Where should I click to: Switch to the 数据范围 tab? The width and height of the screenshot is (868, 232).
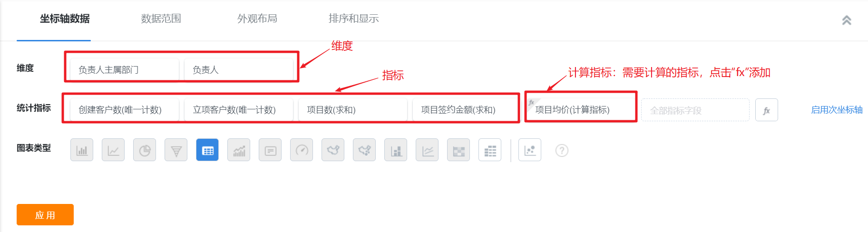[161, 19]
